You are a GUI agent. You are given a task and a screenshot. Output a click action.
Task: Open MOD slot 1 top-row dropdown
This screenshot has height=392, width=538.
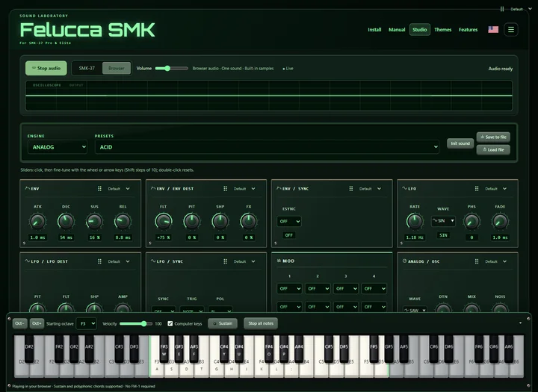tap(289, 289)
